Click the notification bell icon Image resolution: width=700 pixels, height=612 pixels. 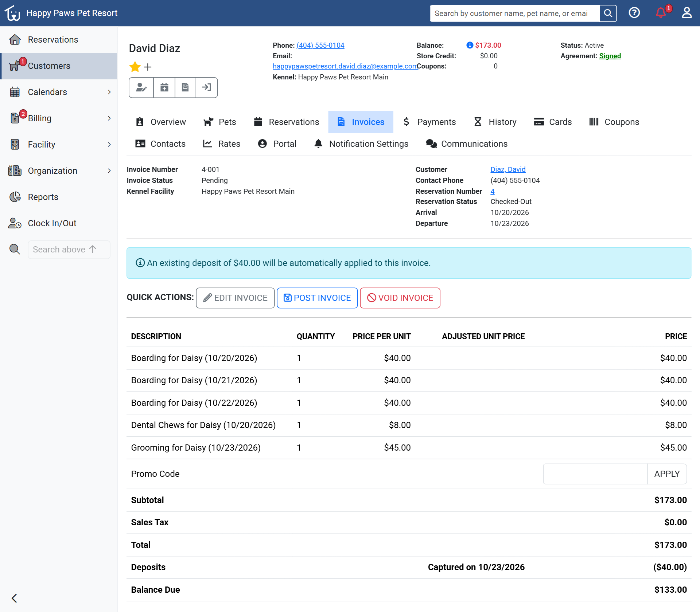coord(661,13)
